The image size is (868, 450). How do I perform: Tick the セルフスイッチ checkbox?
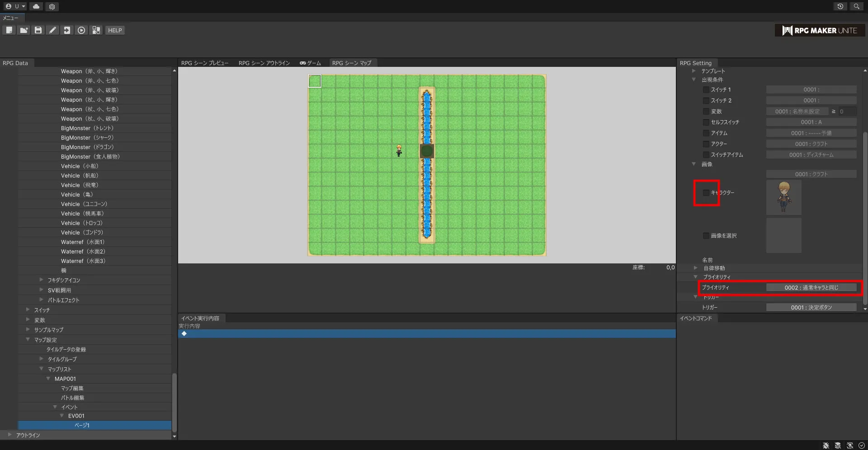(706, 122)
